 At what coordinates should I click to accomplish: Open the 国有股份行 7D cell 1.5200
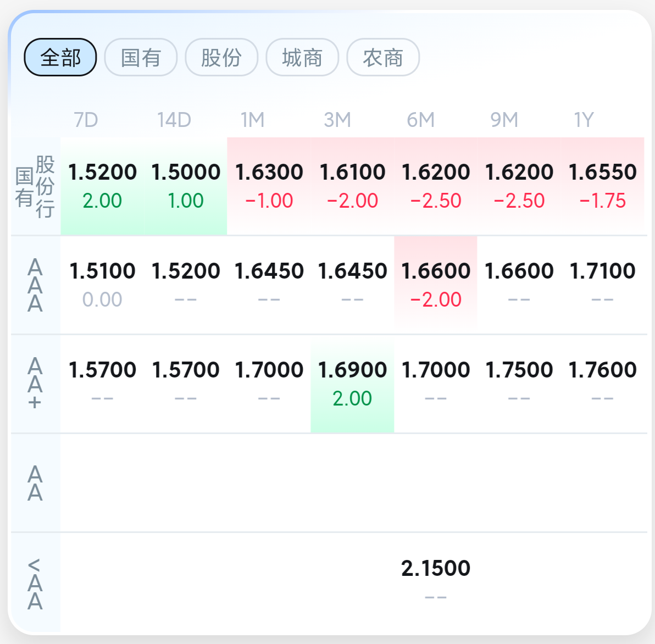[x=102, y=186]
